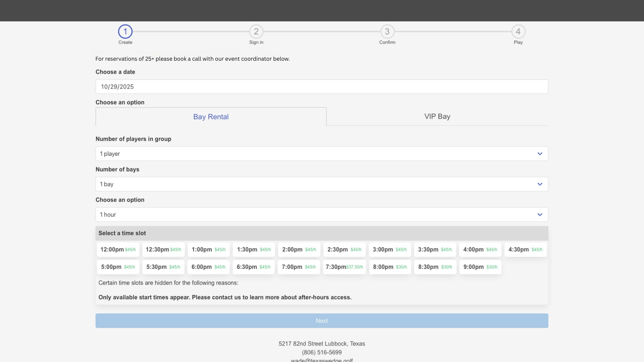Switch to the VIP Bay tab

437,116
